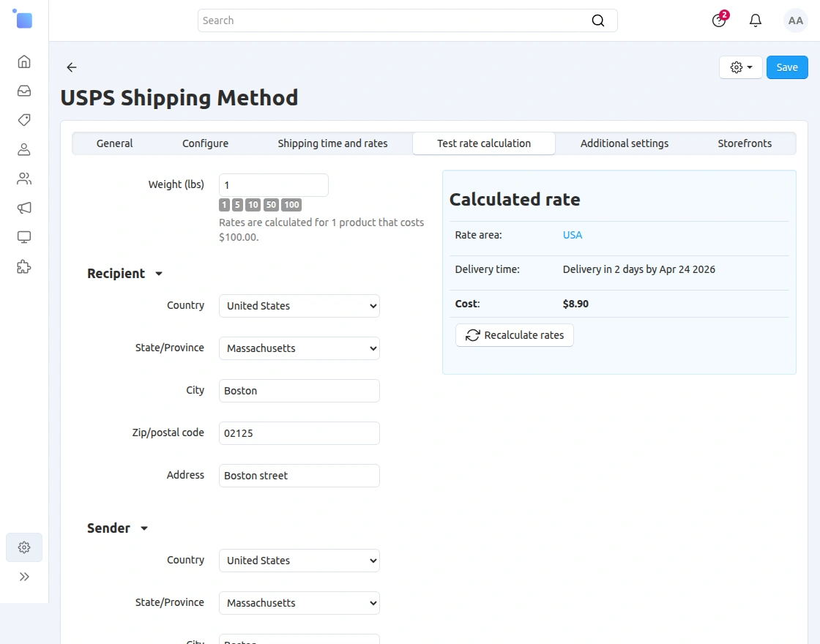Open the Orders inbox icon
Image resolution: width=820 pixels, height=644 pixels.
[24, 91]
